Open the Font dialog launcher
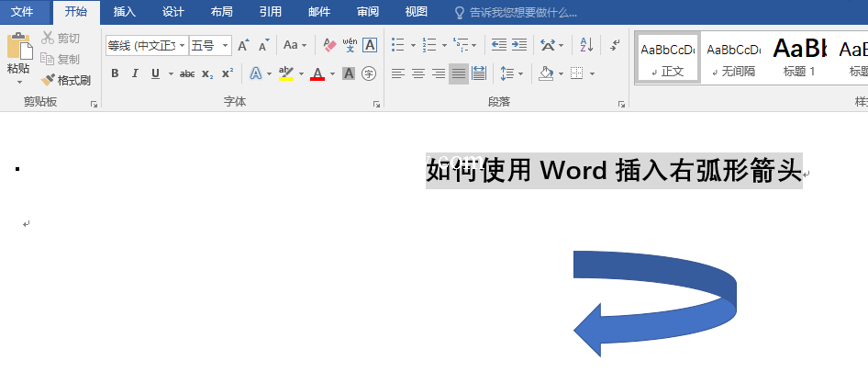This screenshot has width=868, height=372. pos(376,104)
